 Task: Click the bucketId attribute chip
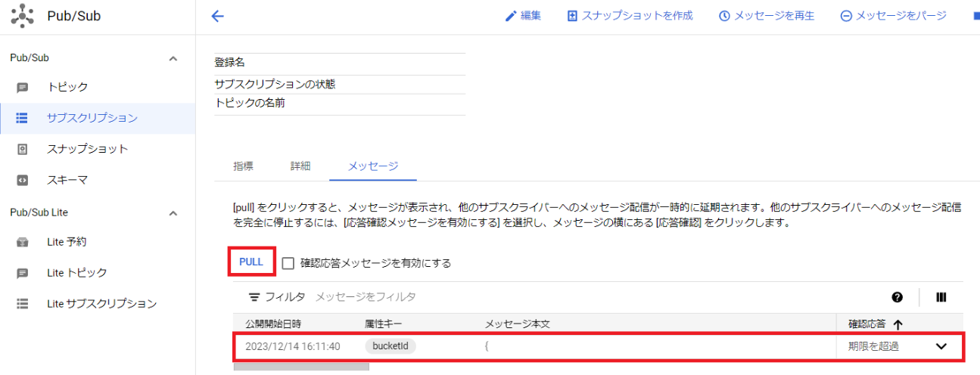pyautogui.click(x=390, y=346)
